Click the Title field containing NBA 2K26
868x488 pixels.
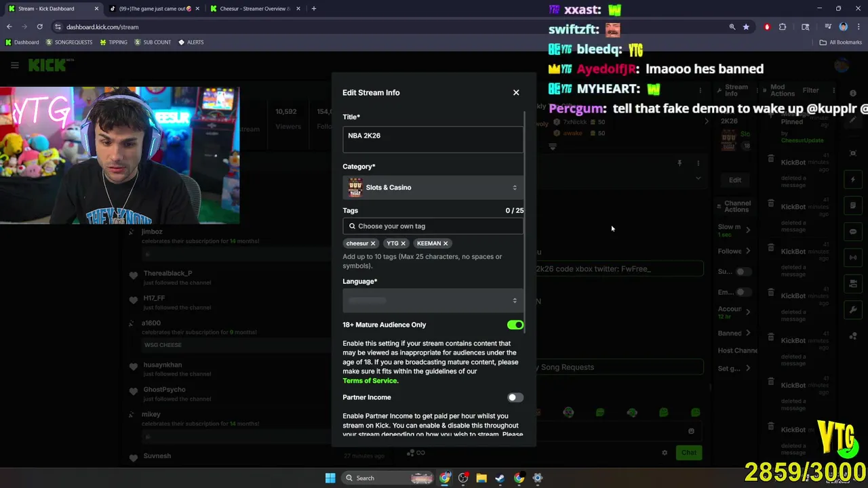pos(433,139)
